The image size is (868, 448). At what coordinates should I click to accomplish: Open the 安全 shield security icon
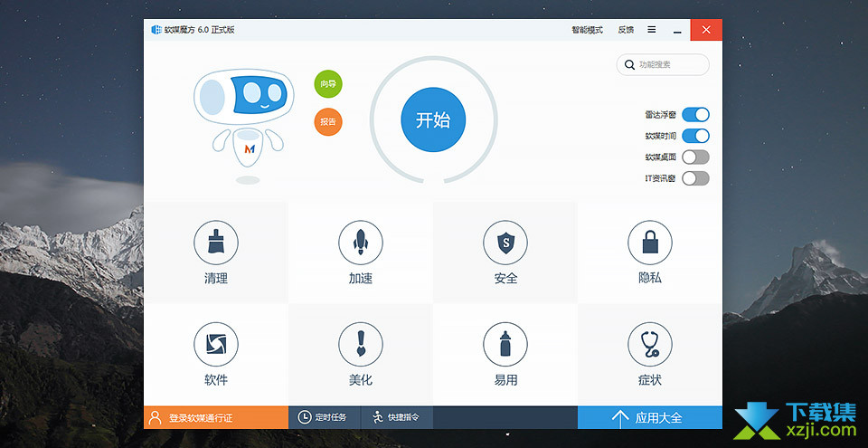click(x=505, y=243)
